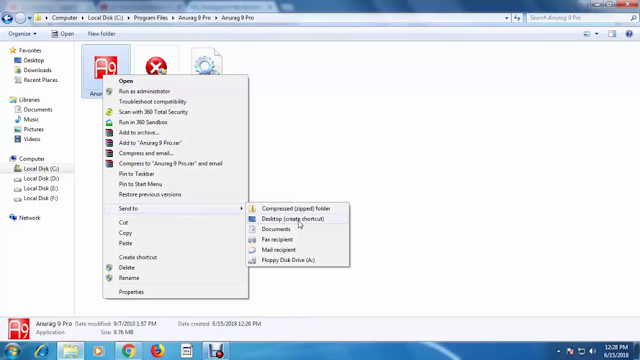Viewport: 640px width, 360px height.
Task: Open the Help question mark icon
Action: click(629, 34)
